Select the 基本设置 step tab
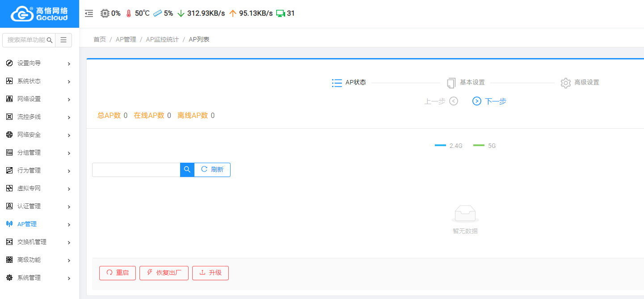Image resolution: width=644 pixels, height=299 pixels. (466, 83)
